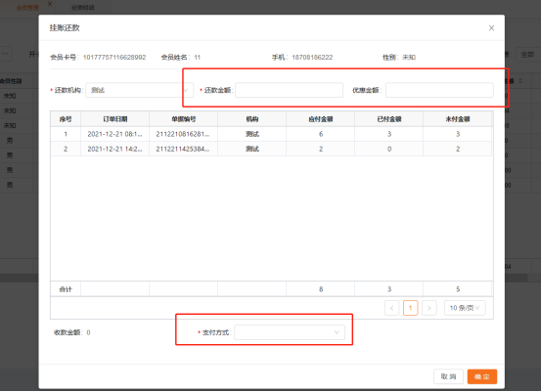541x392 pixels.
Task: Close the 挂账还款 dialog with X icon
Action: [491, 28]
